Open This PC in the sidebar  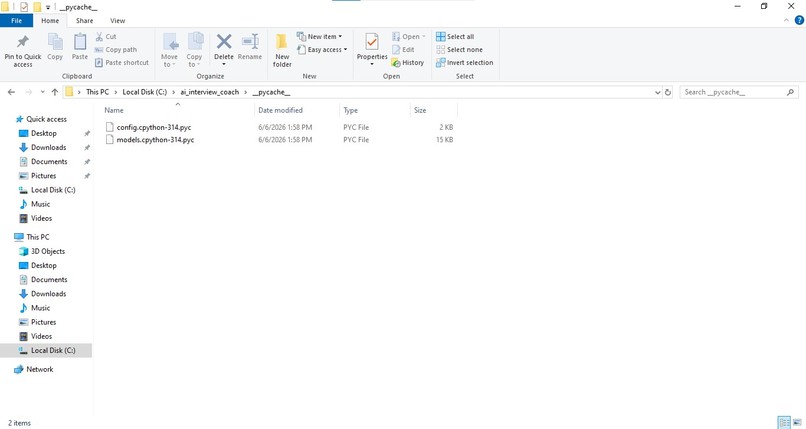38,237
